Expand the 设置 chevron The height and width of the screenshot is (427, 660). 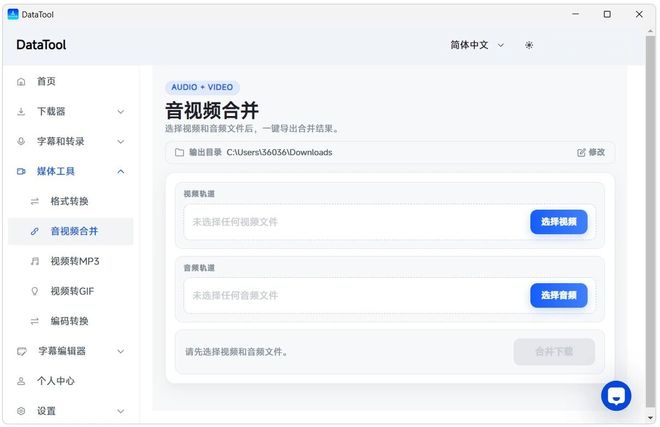click(121, 411)
